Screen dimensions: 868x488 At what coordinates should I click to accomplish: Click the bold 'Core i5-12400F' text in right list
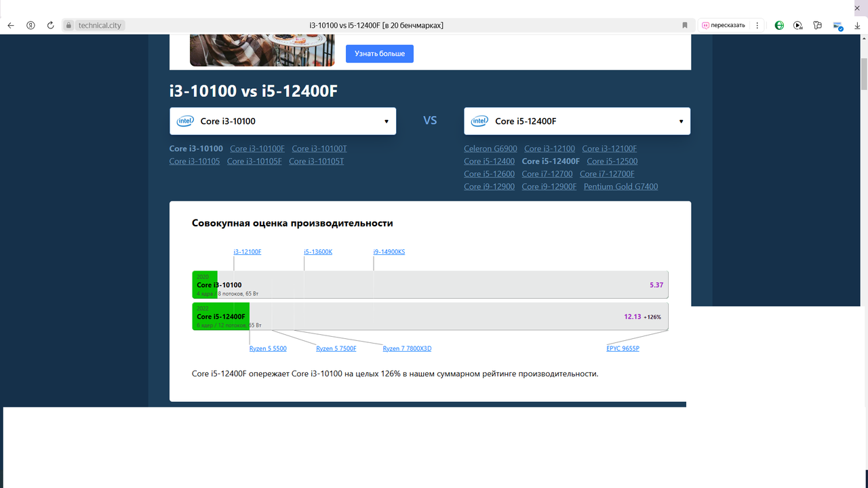tap(551, 161)
